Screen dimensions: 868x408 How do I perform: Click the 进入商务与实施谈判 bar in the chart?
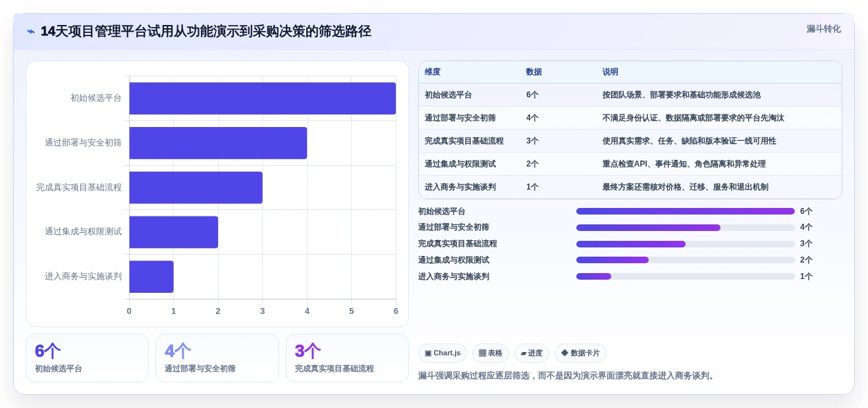[151, 276]
